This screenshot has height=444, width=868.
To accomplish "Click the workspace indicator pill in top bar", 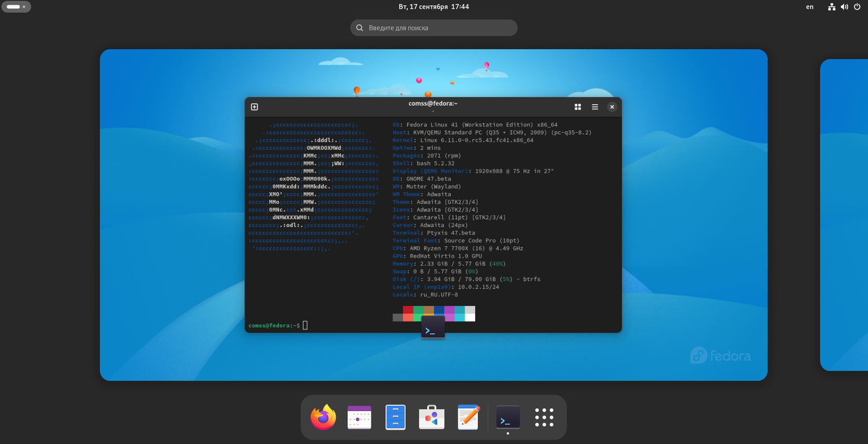I will click(16, 7).
